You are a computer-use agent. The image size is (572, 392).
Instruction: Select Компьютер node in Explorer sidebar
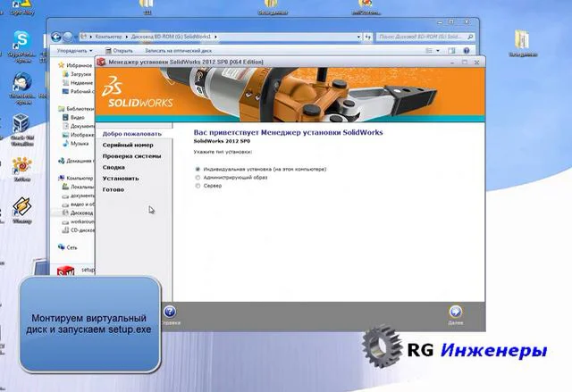[80, 179]
